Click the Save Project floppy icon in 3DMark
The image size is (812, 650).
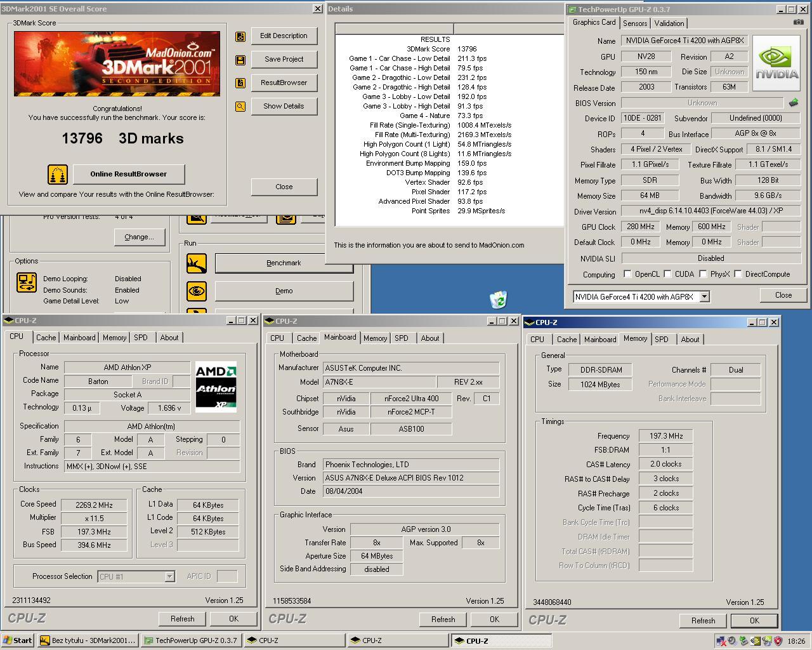pyautogui.click(x=240, y=59)
